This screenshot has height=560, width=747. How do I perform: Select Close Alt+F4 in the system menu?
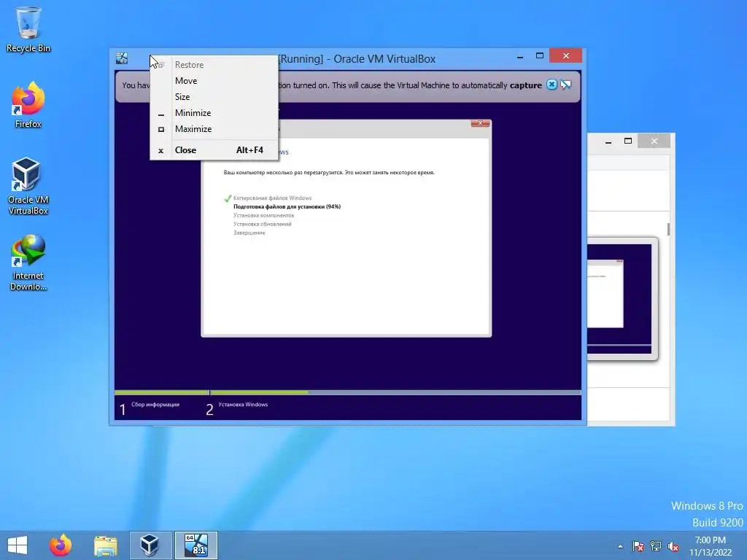pos(214,150)
